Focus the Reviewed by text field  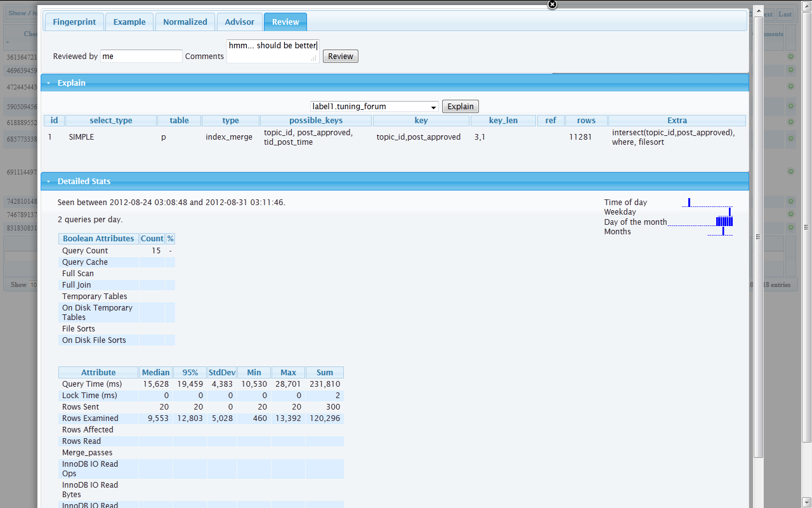pos(141,57)
